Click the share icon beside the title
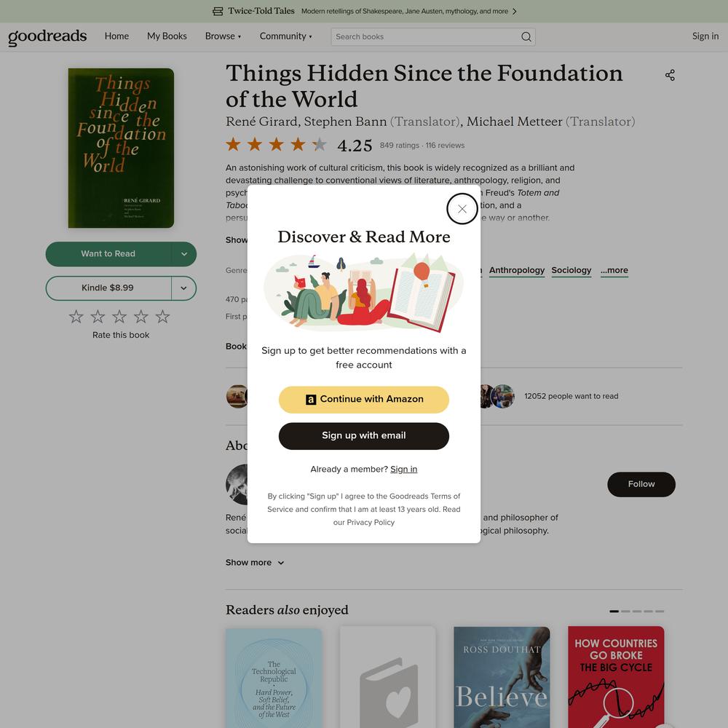This screenshot has width=728, height=728. 670,75
